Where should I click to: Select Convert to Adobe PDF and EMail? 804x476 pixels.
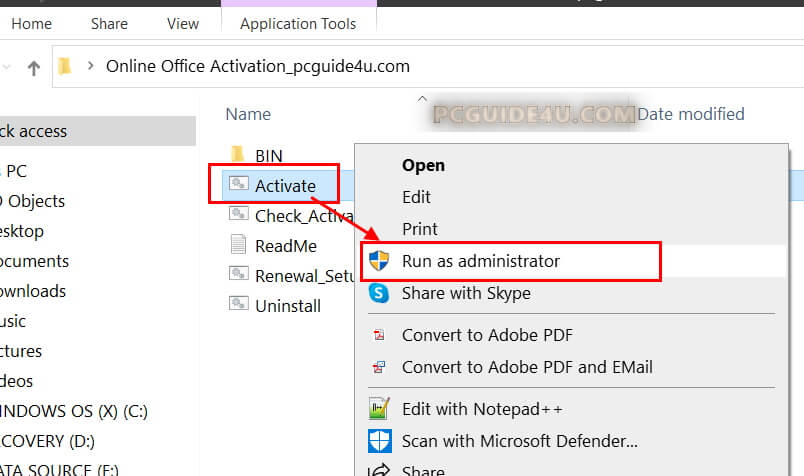tap(527, 367)
